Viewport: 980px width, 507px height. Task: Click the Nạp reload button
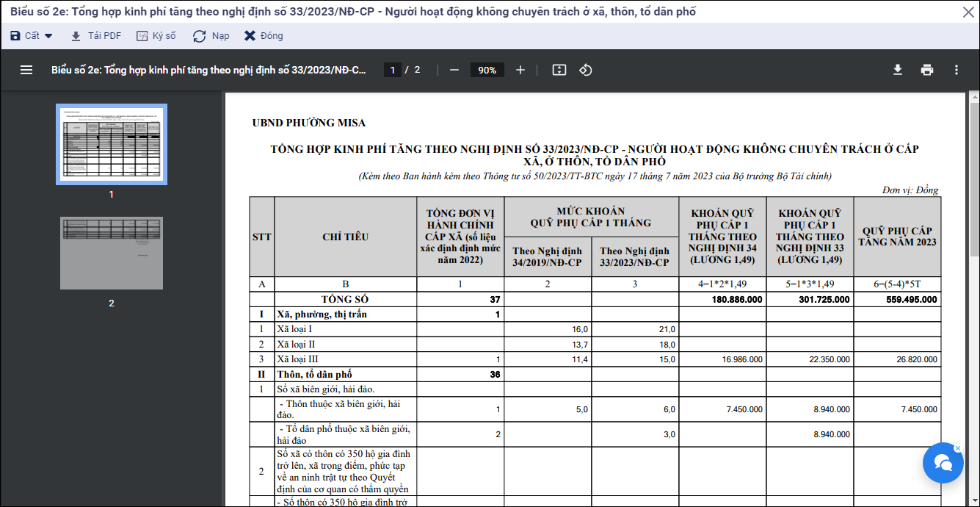click(x=211, y=35)
